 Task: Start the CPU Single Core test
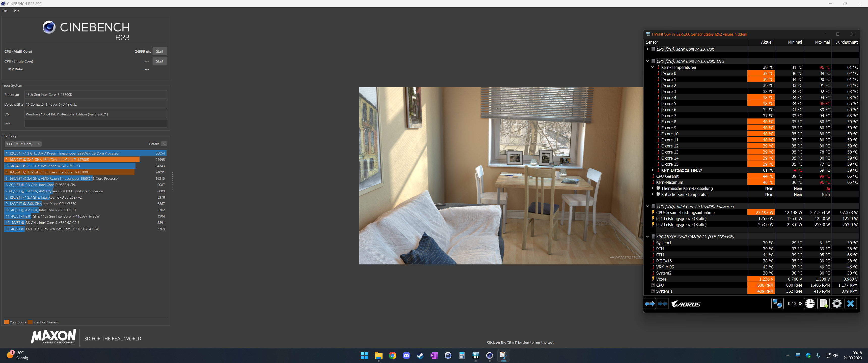(x=159, y=61)
